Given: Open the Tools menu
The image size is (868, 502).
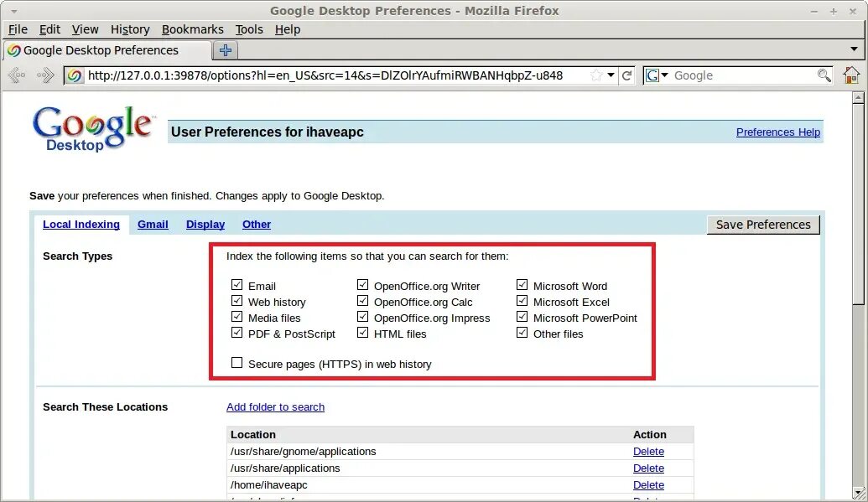Looking at the screenshot, I should click(249, 29).
